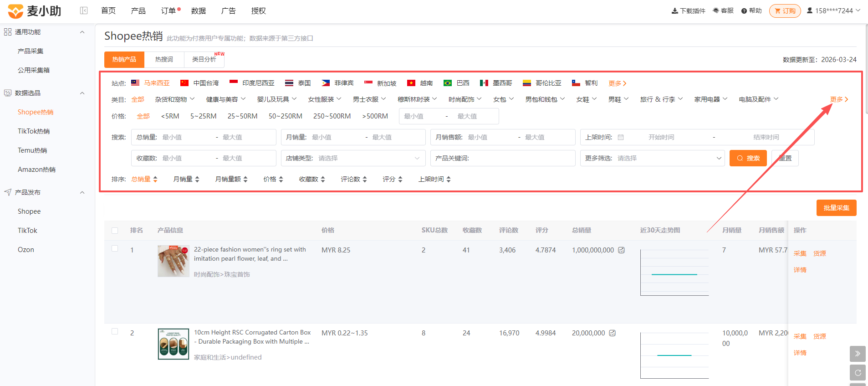This screenshot has height=386, width=868.
Task: Sort by 上架时间 arrows icon
Action: pyautogui.click(x=449, y=180)
